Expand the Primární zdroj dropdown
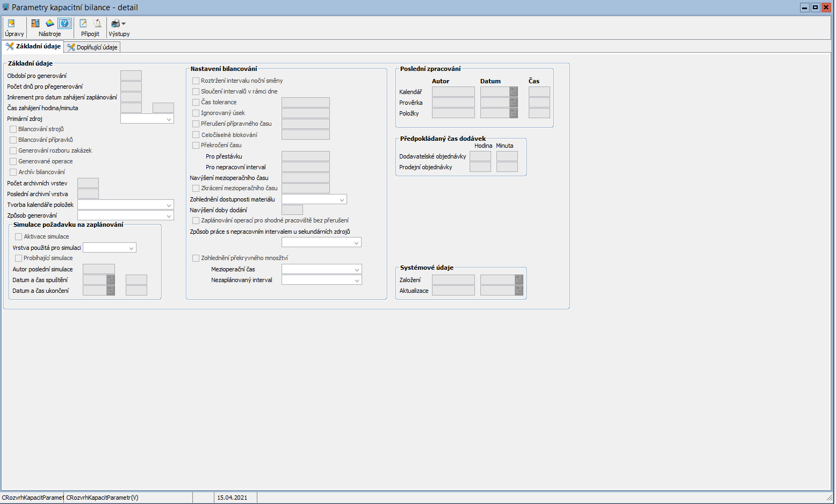This screenshot has width=836, height=504. click(x=169, y=119)
